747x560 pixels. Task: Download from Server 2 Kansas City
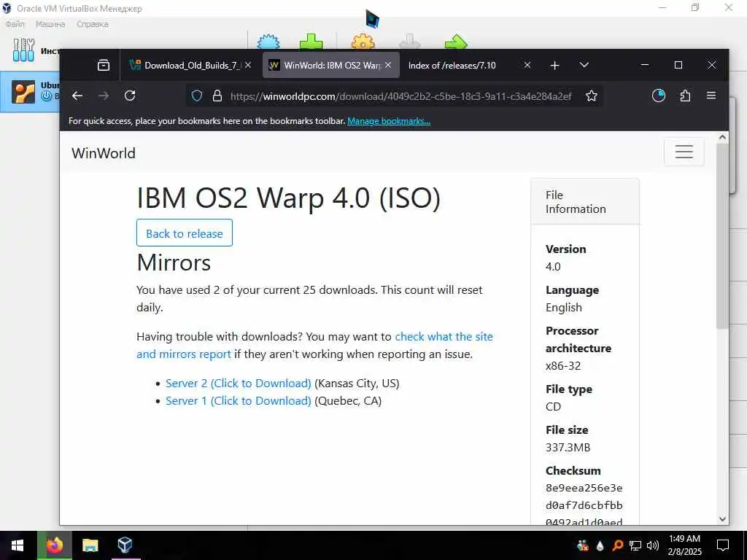click(239, 384)
